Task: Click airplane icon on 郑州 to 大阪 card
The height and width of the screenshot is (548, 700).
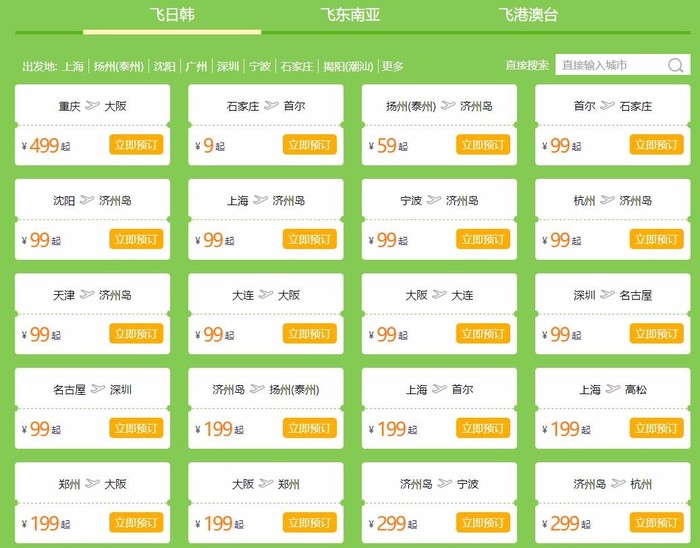Action: (x=94, y=484)
